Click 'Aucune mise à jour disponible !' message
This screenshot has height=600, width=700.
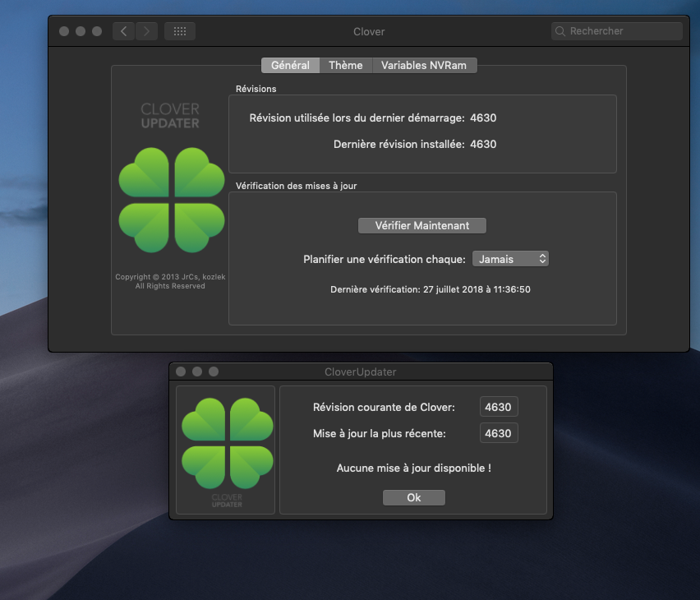point(414,468)
